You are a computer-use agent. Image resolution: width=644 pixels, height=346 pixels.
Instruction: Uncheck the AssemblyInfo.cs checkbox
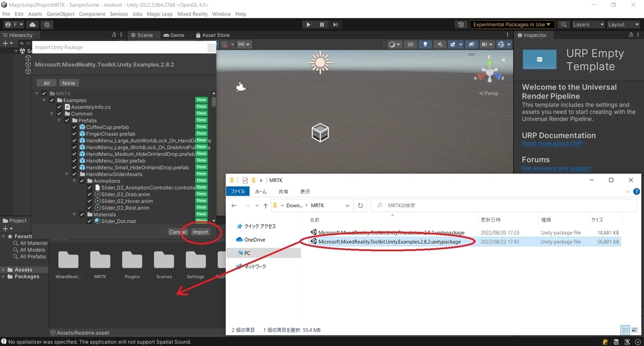[x=60, y=107]
